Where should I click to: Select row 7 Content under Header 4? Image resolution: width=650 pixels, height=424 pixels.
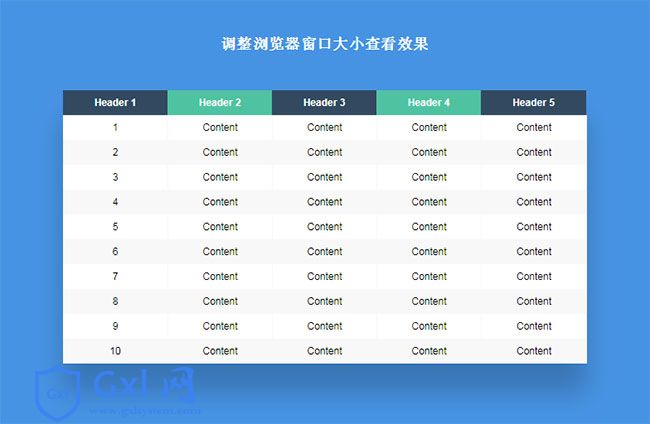click(x=429, y=276)
